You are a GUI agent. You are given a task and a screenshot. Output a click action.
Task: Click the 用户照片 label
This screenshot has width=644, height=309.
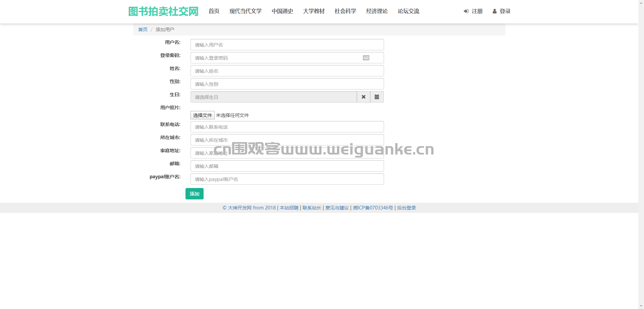pos(170,108)
